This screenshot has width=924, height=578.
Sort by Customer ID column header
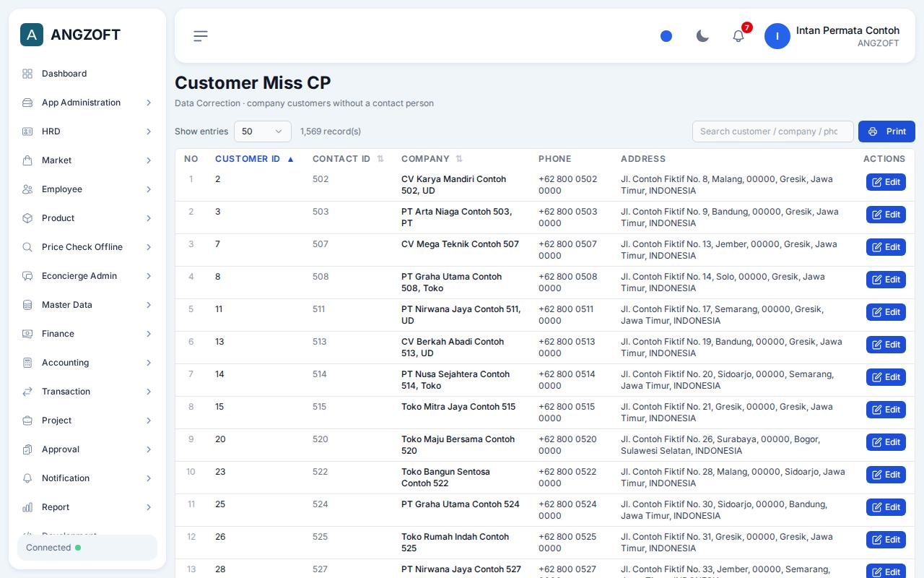254,159
